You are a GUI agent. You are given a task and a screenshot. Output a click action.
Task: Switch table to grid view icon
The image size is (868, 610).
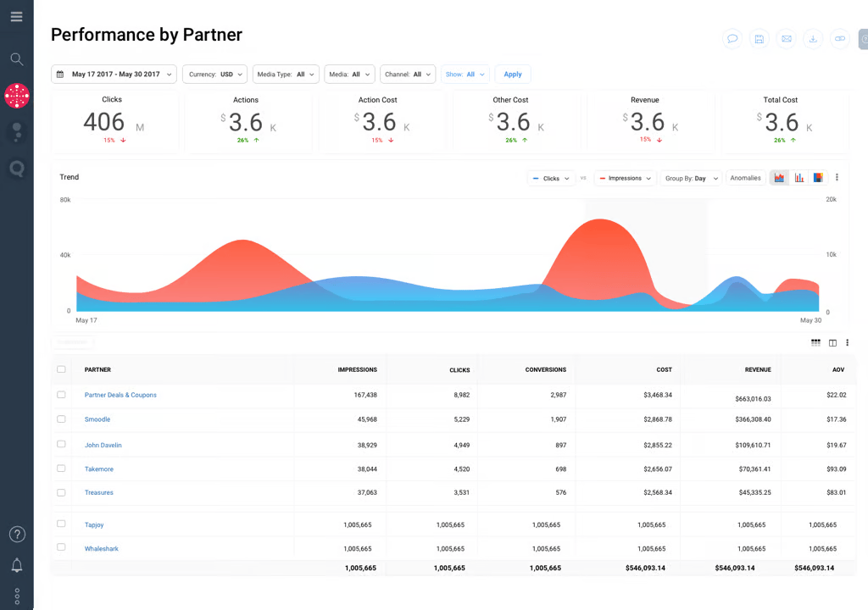[x=815, y=342]
